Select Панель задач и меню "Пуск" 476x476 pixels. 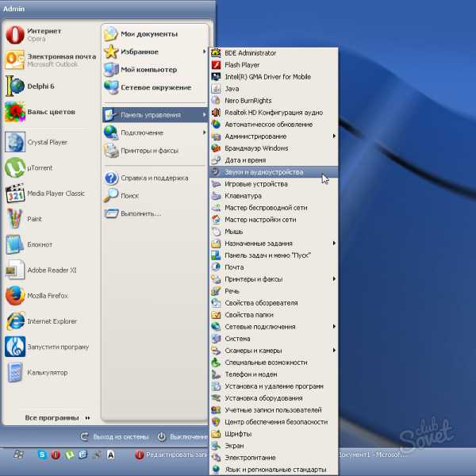click(x=274, y=255)
